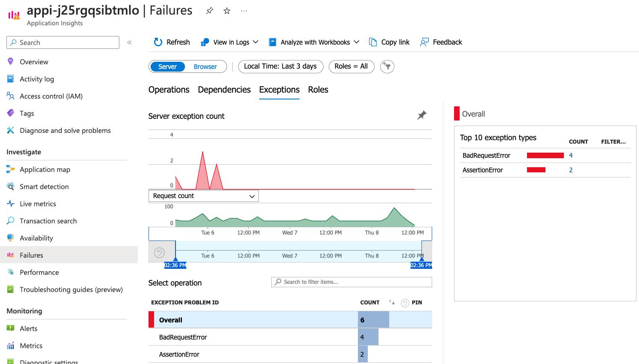Select AssertionError row in operations table

point(290,354)
